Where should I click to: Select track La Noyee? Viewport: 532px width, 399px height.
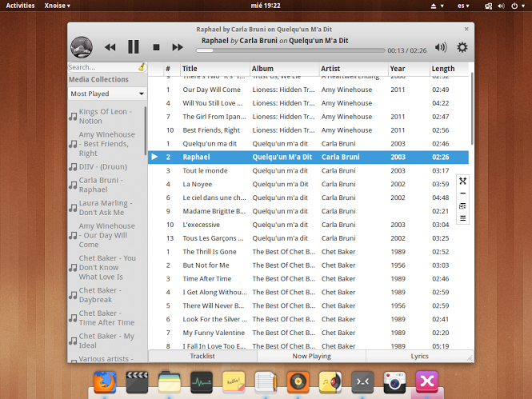(309, 184)
